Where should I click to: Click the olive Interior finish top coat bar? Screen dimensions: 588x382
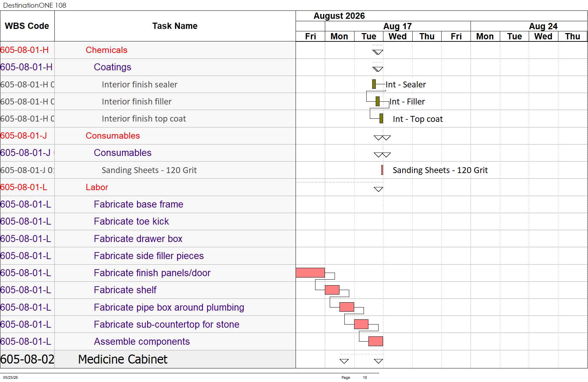point(381,118)
